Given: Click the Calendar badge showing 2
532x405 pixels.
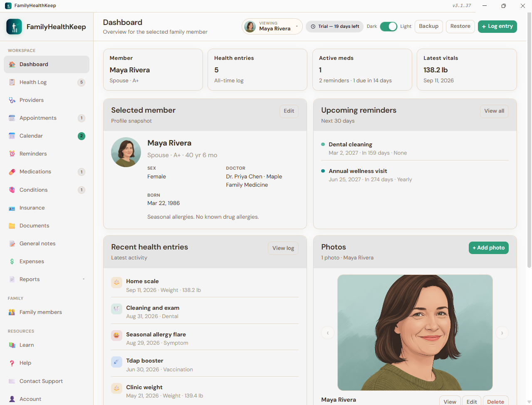Looking at the screenshot, I should [82, 136].
